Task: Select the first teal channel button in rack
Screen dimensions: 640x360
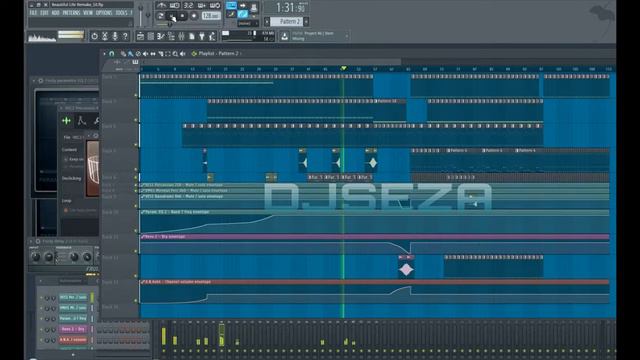Action: click(x=73, y=298)
